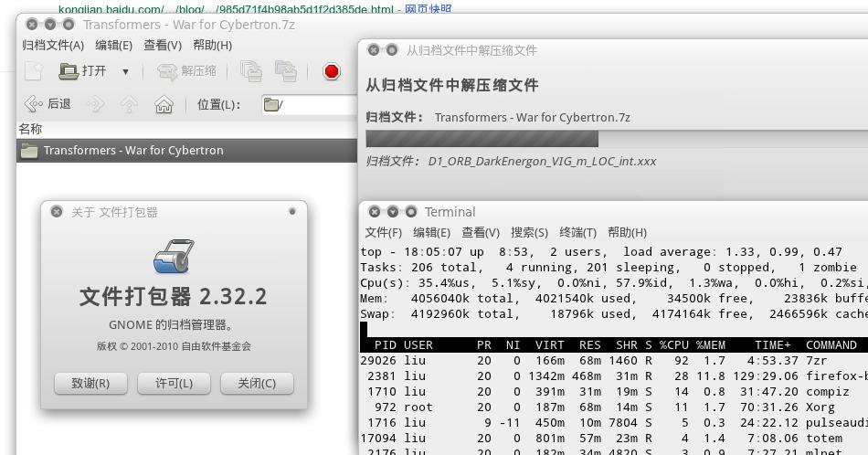Expand the 打开 recent archives dropdown arrow
This screenshot has height=455, width=868.
tap(125, 71)
